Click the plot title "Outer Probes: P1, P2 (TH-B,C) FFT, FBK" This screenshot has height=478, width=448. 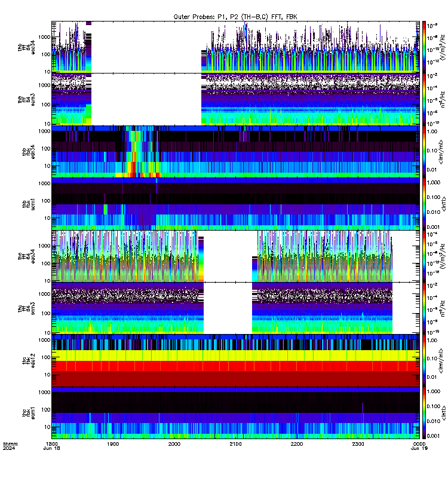point(235,17)
